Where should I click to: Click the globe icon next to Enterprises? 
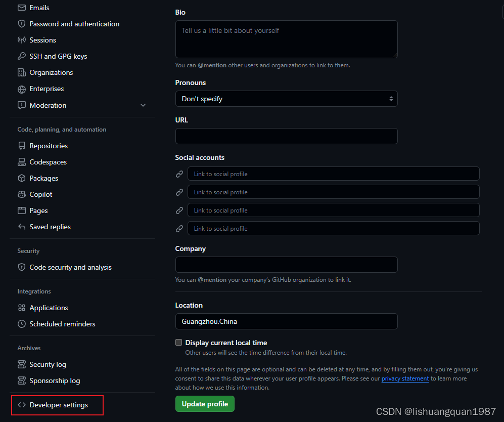22,89
